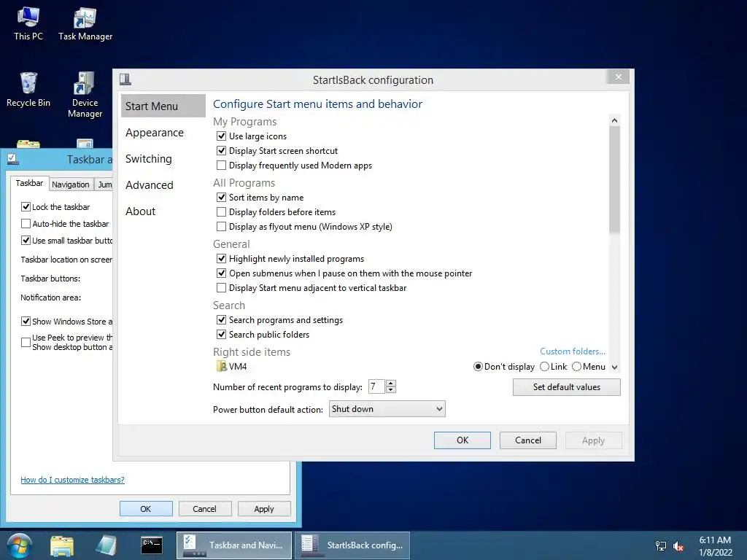Click Cancel in Taskbar properties window
This screenshot has height=560, width=747.
pos(205,508)
